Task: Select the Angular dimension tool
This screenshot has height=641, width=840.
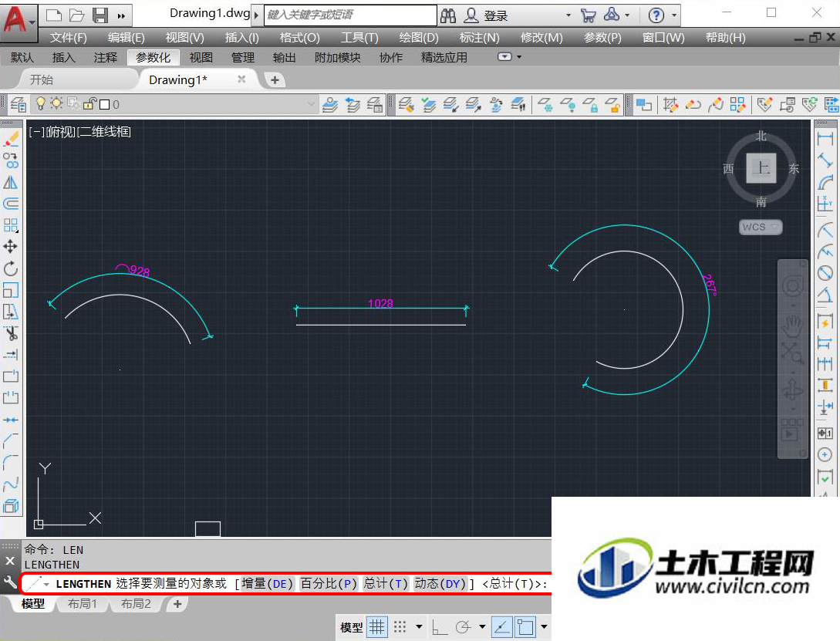Action: pyautogui.click(x=825, y=294)
